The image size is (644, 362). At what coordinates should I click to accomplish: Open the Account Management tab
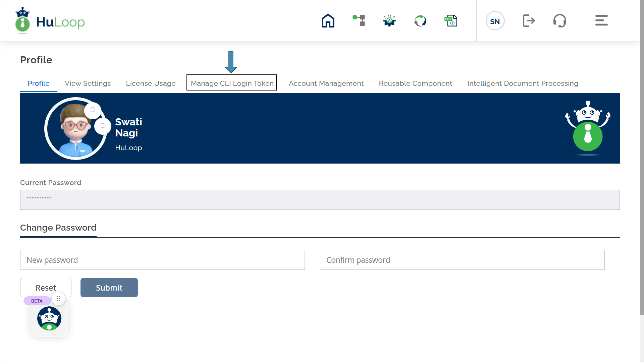click(x=326, y=83)
